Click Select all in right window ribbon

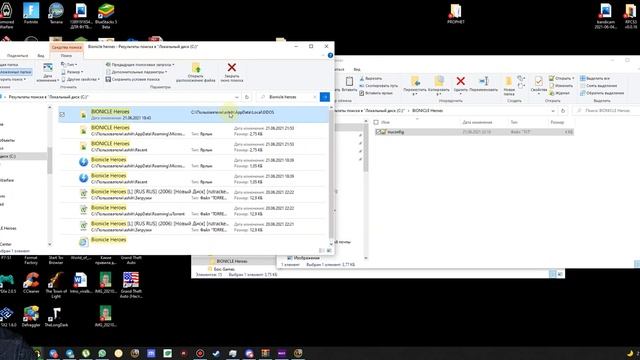pyautogui.click(x=595, y=78)
